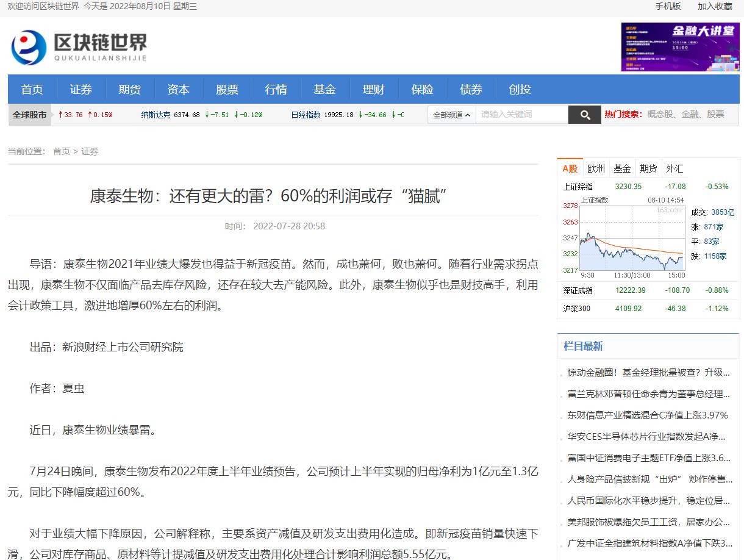The height and width of the screenshot is (560, 744).
Task: Click the 上证综指 index row
Action: [x=648, y=187]
